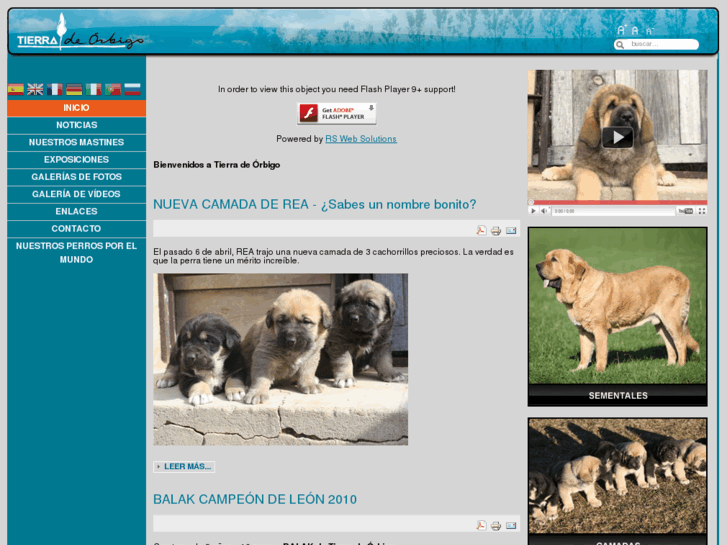The image size is (727, 545).
Task: Open PDF icon for Balak Campeón article
Action: tap(481, 525)
